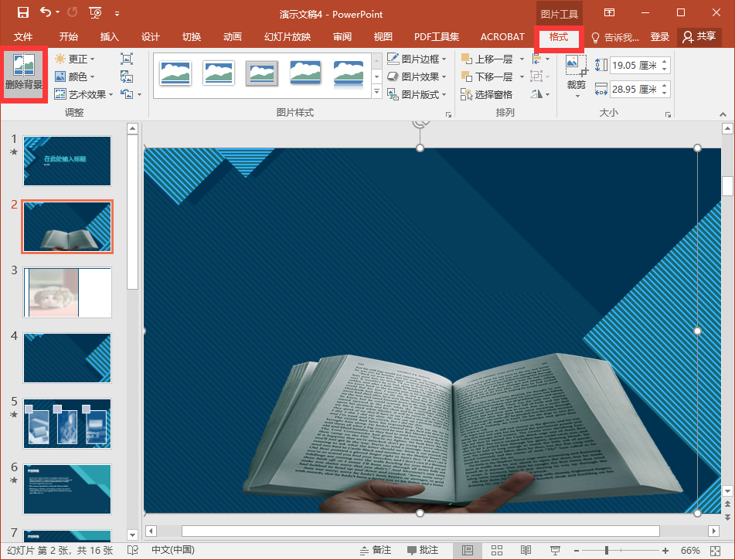Image resolution: width=735 pixels, height=560 pixels.
Task: Open the Selection Pane (选择窗格)
Action: pos(486,94)
